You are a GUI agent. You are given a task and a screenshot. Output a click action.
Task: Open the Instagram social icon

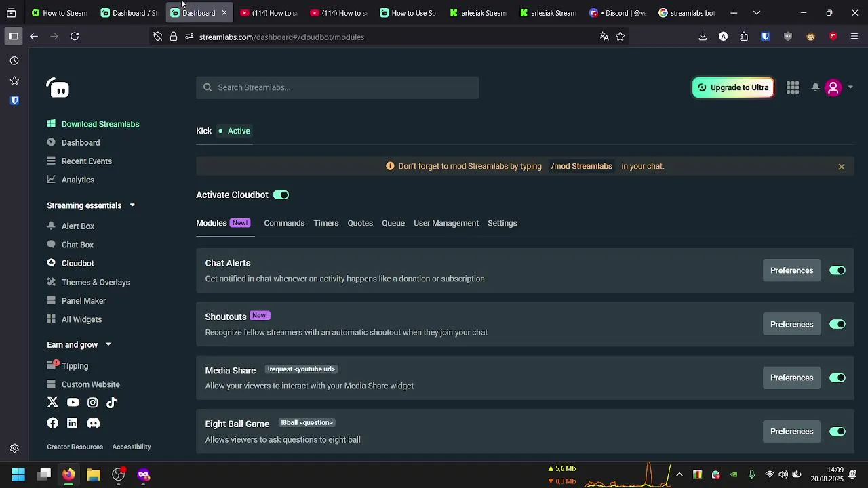[92, 403]
